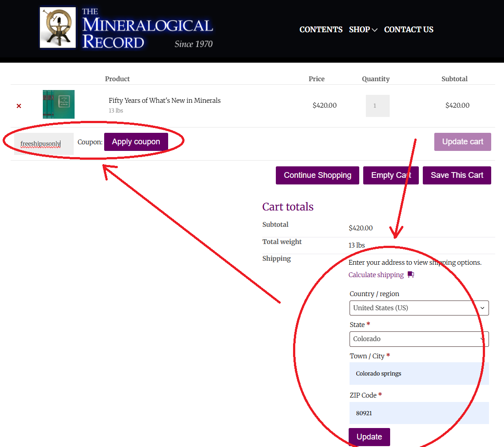Image resolution: width=504 pixels, height=447 pixels.
Task: Click Save This Cart
Action: 457,175
